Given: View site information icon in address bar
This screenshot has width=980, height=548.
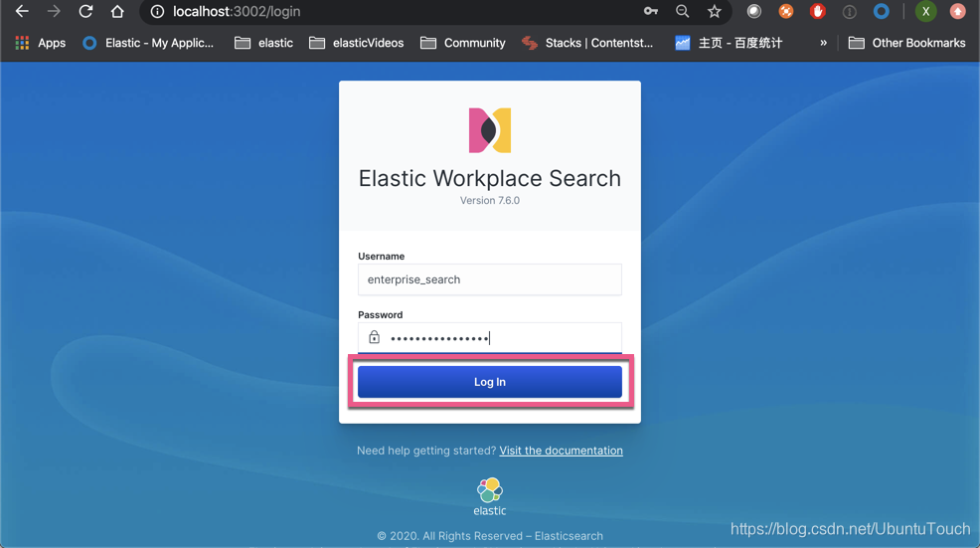Looking at the screenshot, I should pyautogui.click(x=157, y=11).
